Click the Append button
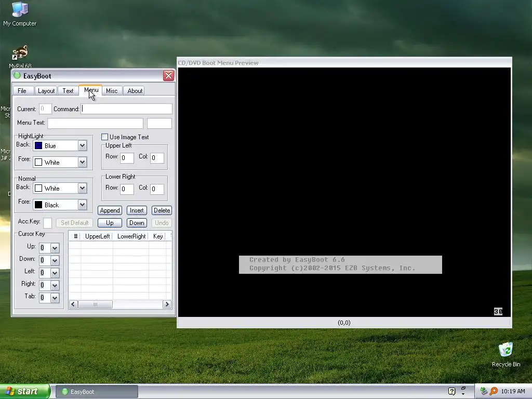The image size is (532, 399). pyautogui.click(x=110, y=210)
